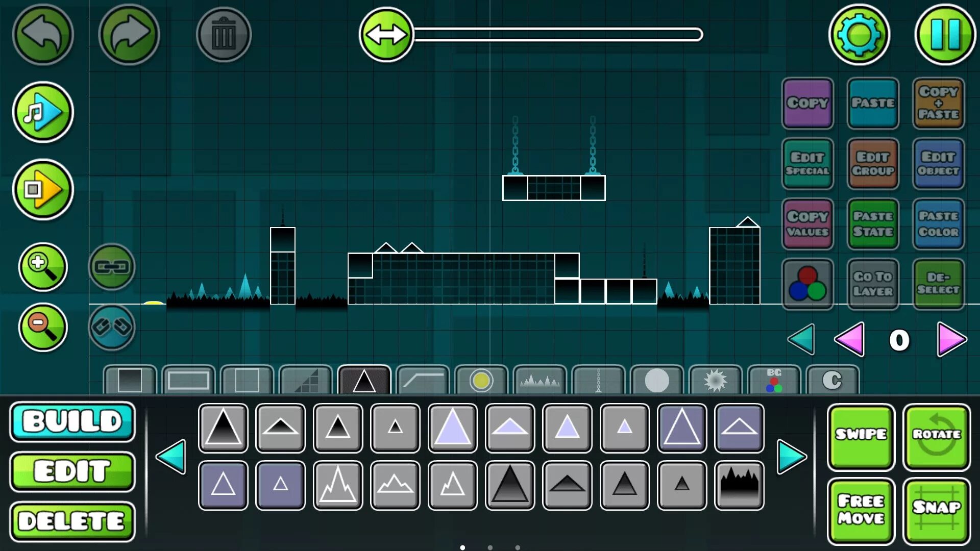Toggle Free Move mode
980x551 pixels.
tap(861, 509)
